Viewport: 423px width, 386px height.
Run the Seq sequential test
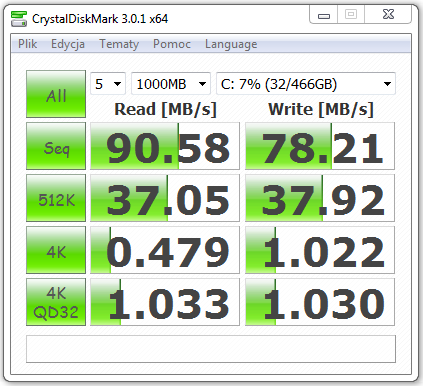[x=56, y=146]
